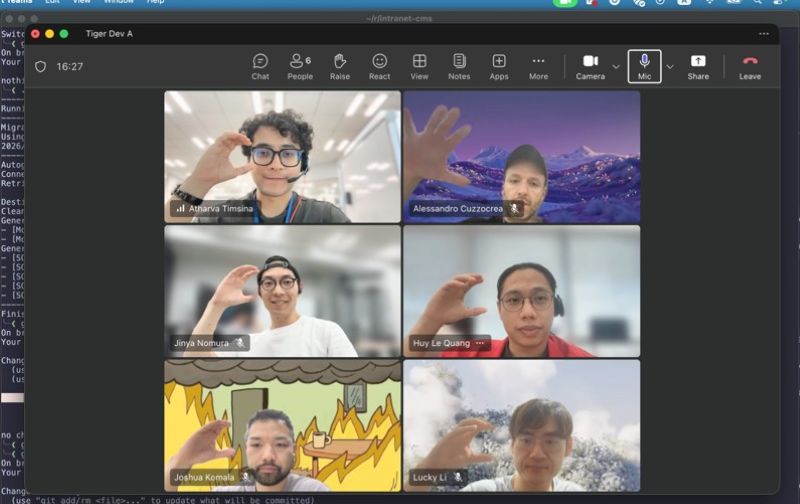Open the React emoji picker
This screenshot has height=504, width=800.
(x=380, y=67)
